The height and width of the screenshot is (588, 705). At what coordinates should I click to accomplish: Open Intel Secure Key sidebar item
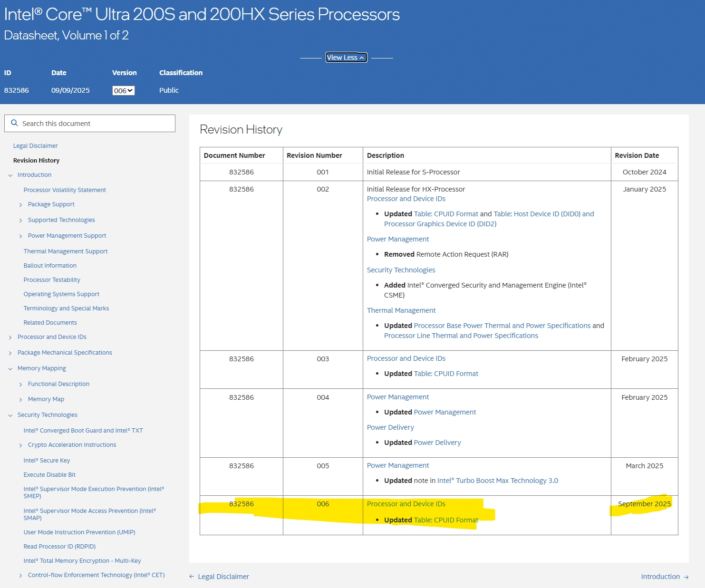[47, 461]
